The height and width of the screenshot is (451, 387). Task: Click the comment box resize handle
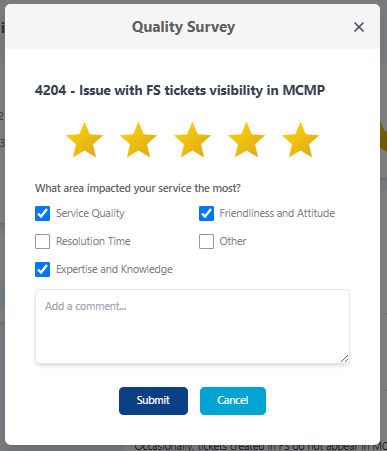tap(345, 359)
